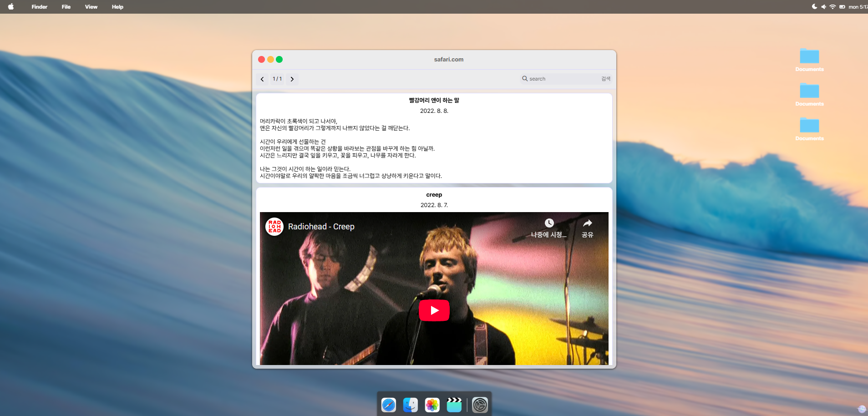This screenshot has height=416, width=868.
Task: Minimize the safari.com window
Action: pyautogui.click(x=270, y=59)
